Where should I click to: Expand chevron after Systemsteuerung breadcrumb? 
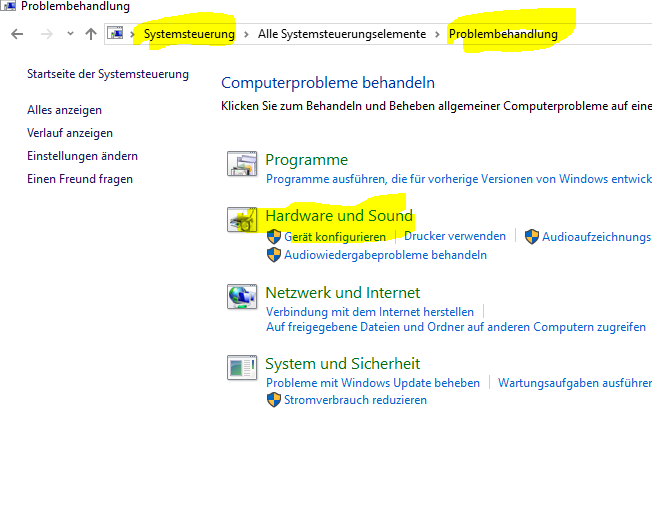(x=246, y=34)
